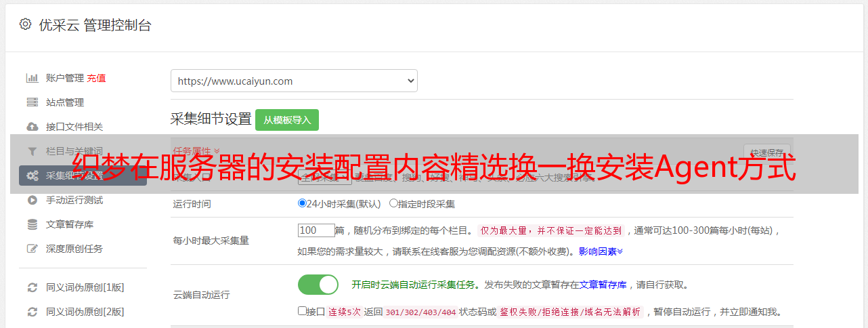The height and width of the screenshot is (328, 868).
Task: Open 接口文件相关 in the sidebar
Action: [x=74, y=127]
